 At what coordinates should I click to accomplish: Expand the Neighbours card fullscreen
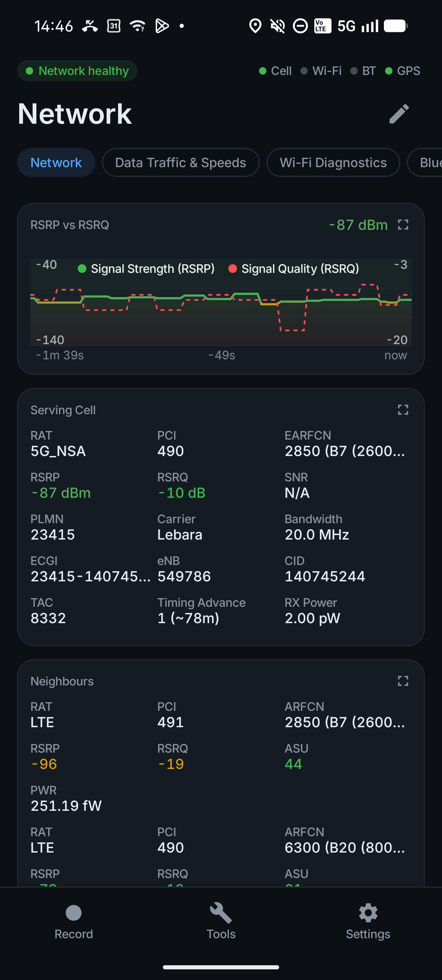tap(403, 681)
